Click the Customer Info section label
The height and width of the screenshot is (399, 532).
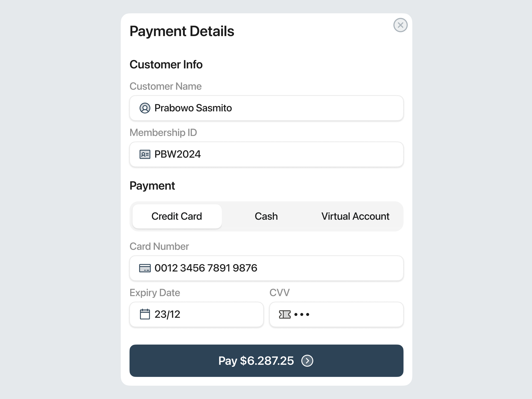tap(166, 64)
